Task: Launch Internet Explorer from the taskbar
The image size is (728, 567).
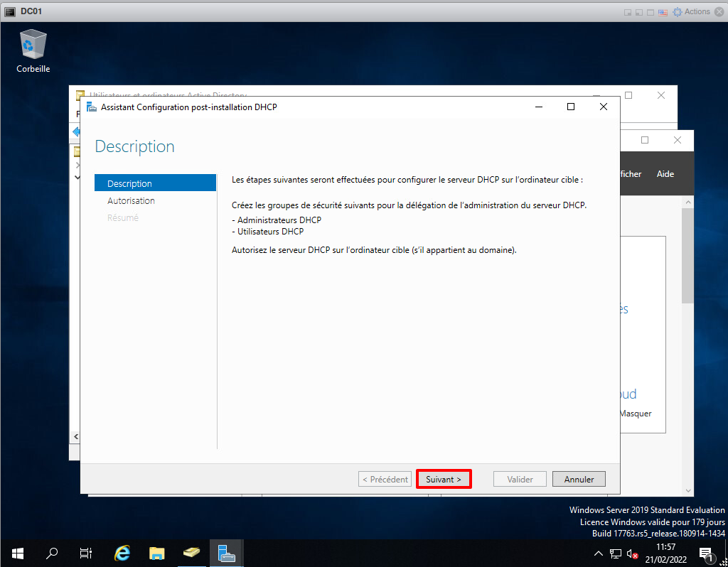Action: pyautogui.click(x=122, y=553)
